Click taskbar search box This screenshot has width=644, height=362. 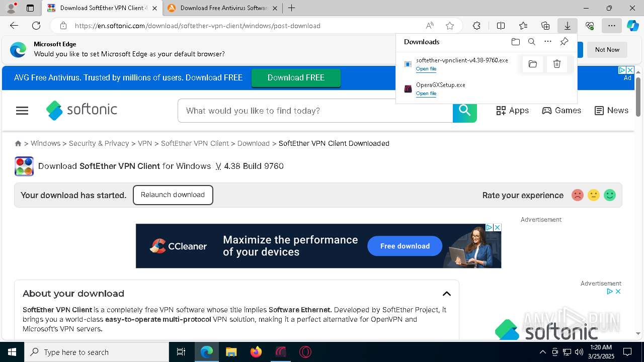pyautogui.click(x=97, y=352)
